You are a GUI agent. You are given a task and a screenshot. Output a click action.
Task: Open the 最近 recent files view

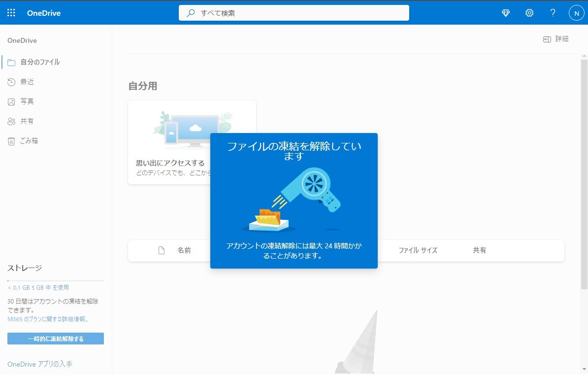click(x=27, y=81)
